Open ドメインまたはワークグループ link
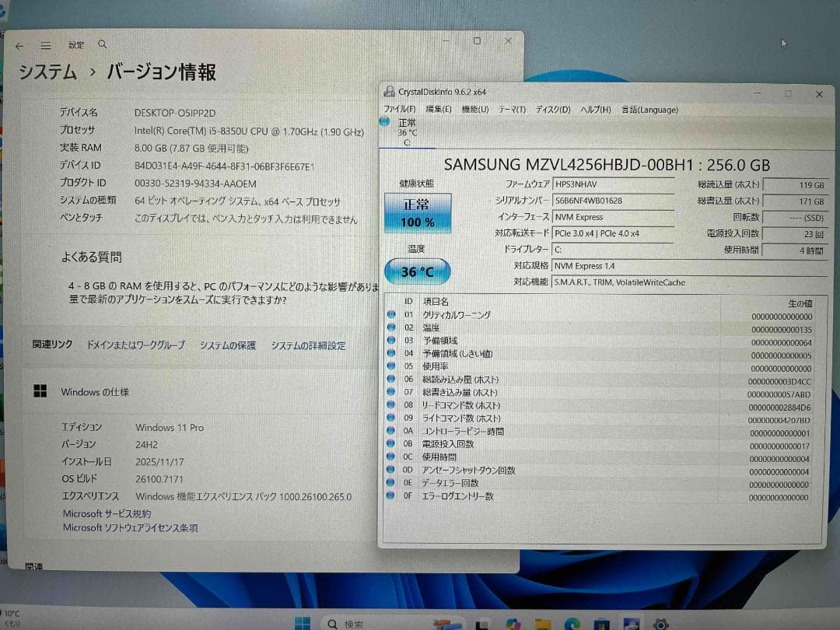This screenshot has width=840, height=630. 135,345
